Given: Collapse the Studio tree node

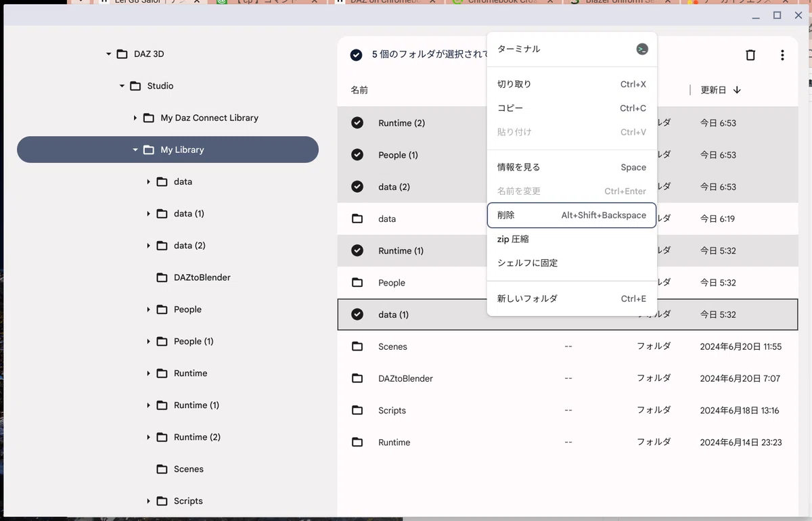Looking at the screenshot, I should coord(122,86).
